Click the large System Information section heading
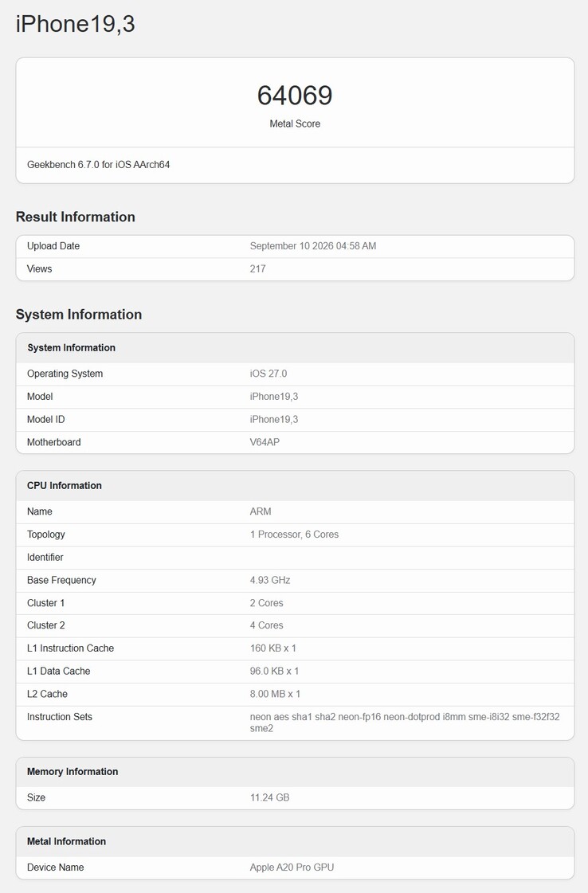The image size is (588, 893). (79, 315)
